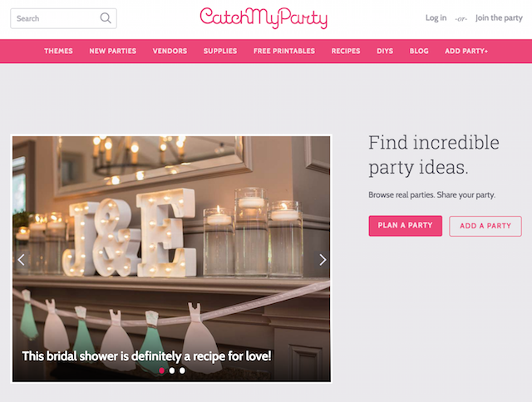Screen dimensions: 532x402
Task: Advance to the next carousel slide arrow
Action: coord(323,260)
